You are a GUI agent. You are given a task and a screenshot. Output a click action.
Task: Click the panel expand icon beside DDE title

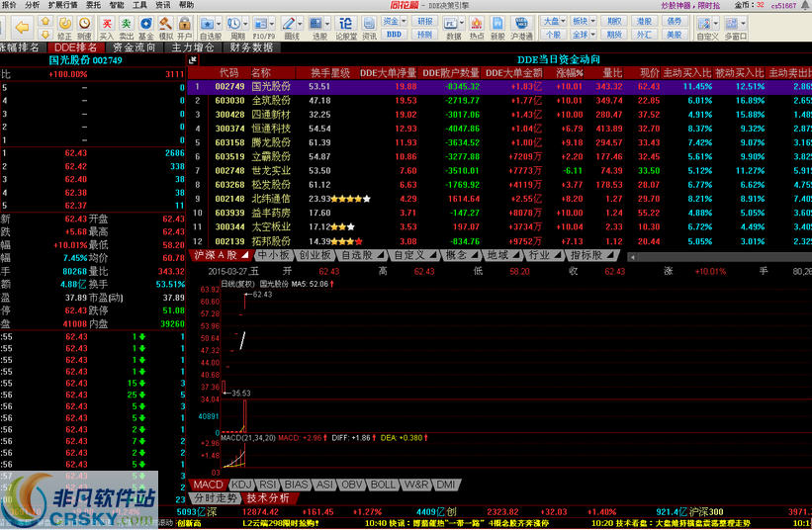(x=193, y=60)
